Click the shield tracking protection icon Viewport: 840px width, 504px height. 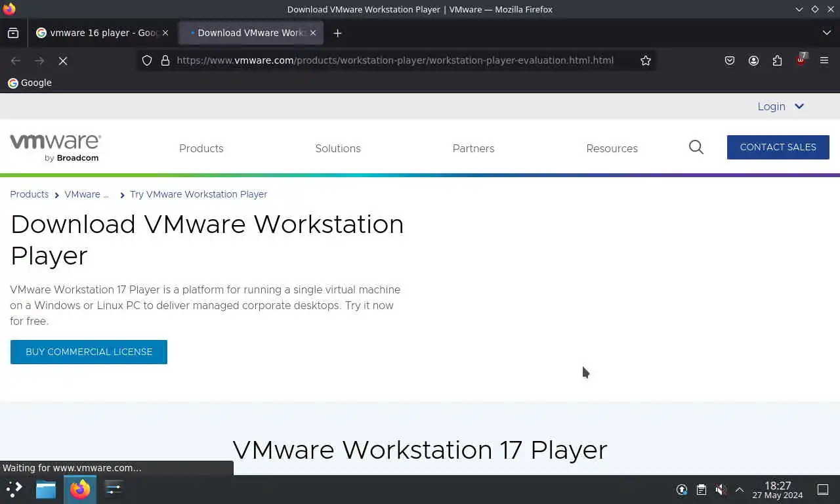point(147,60)
